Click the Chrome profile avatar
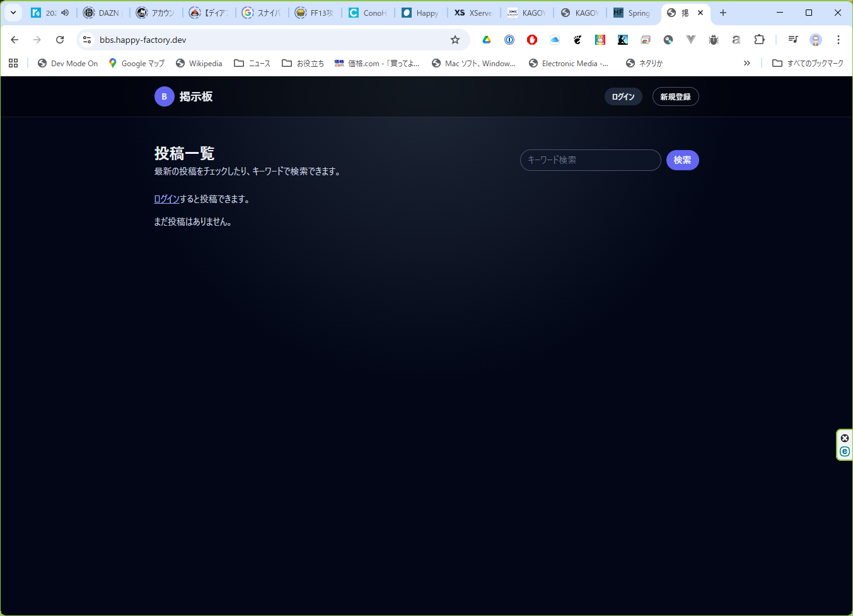This screenshot has width=853, height=616. [x=816, y=40]
